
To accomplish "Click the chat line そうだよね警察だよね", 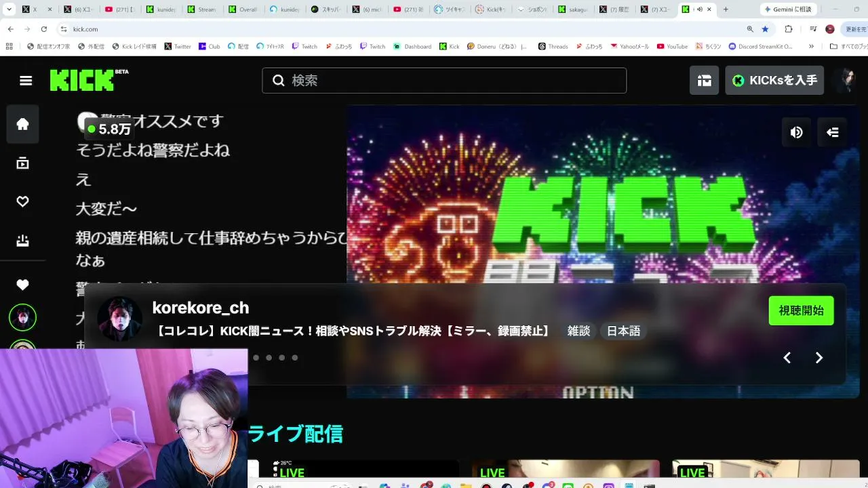I will (153, 150).
